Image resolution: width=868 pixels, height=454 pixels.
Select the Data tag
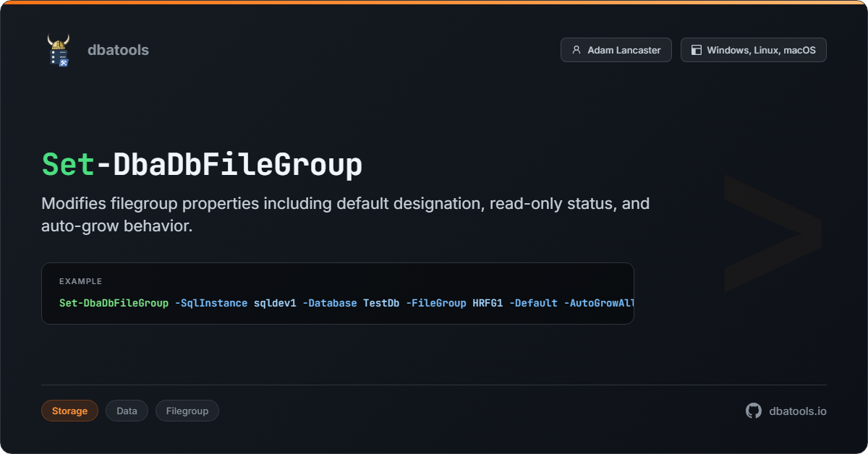127,411
